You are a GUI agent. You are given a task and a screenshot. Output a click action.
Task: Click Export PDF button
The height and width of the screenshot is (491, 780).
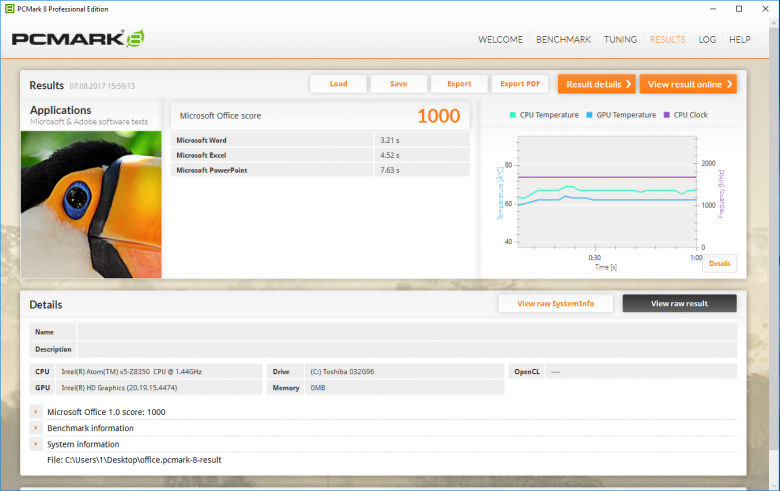tap(520, 84)
